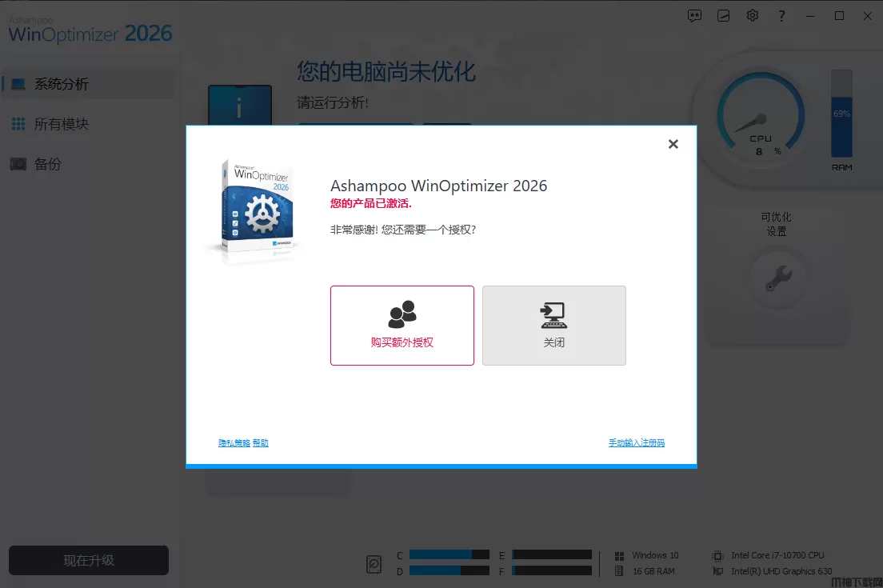
Task: Click the CPU usage gauge
Action: coord(761,115)
